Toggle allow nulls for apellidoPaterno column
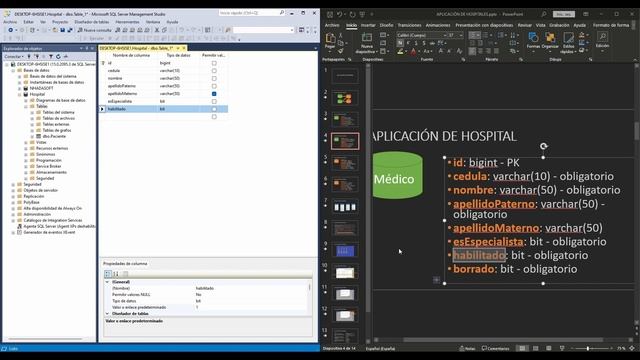This screenshot has height=360, width=640. point(214,86)
